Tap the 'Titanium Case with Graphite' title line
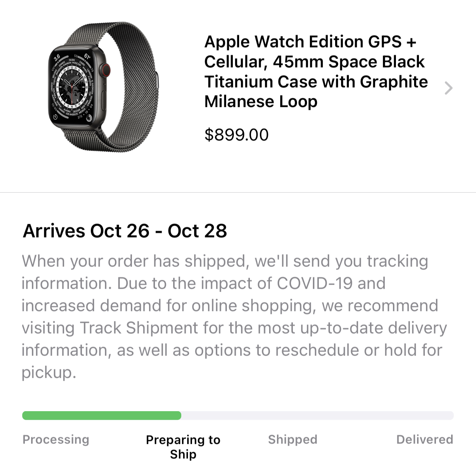This screenshot has height=462, width=476. pos(316,82)
